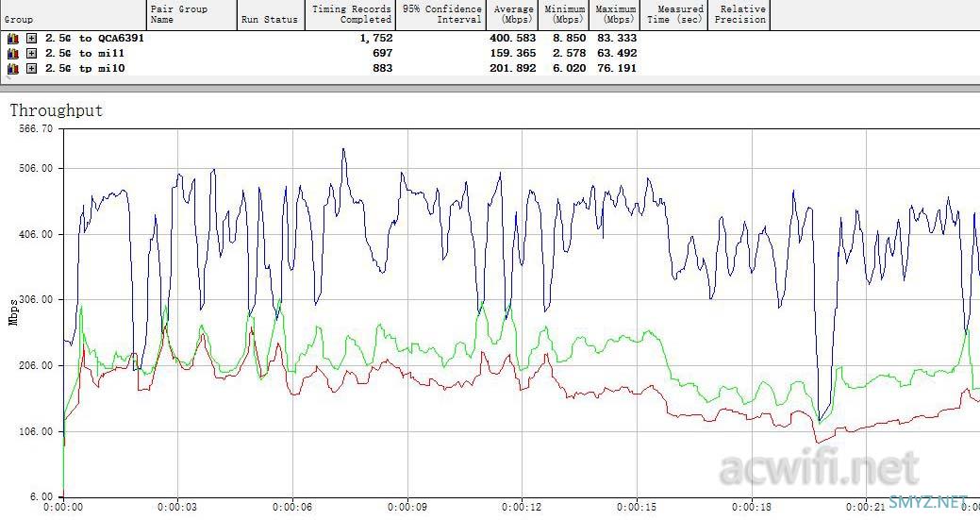980x520 pixels.
Task: Click the group icon for 2.5G tp mi10
Action: tap(13, 69)
